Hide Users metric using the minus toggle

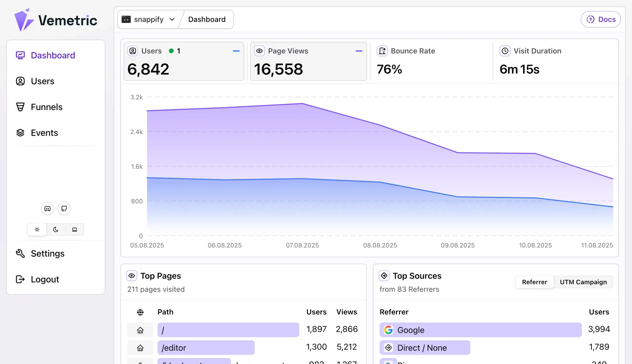point(236,51)
